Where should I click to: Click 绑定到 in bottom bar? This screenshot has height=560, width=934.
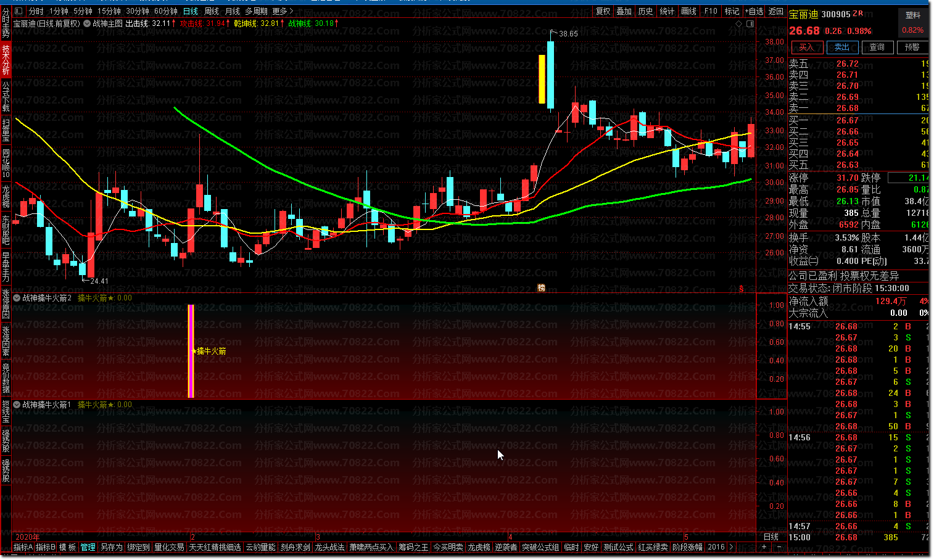point(138,547)
